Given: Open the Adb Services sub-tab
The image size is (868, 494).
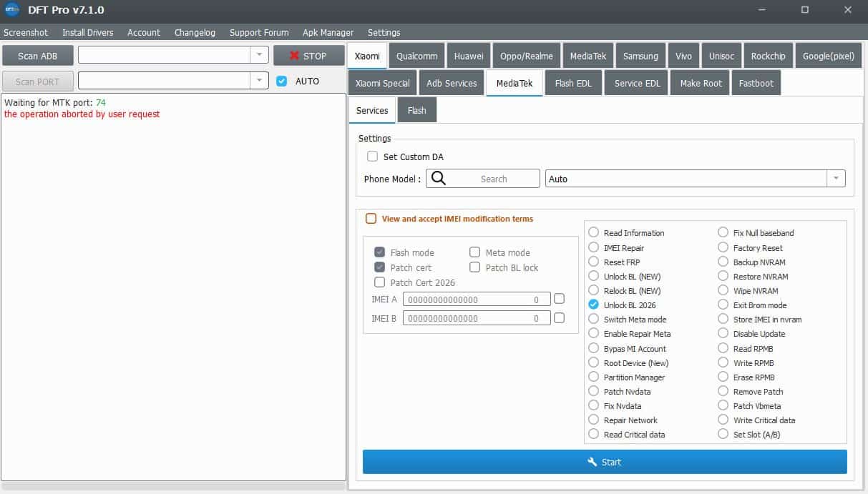Looking at the screenshot, I should [452, 83].
